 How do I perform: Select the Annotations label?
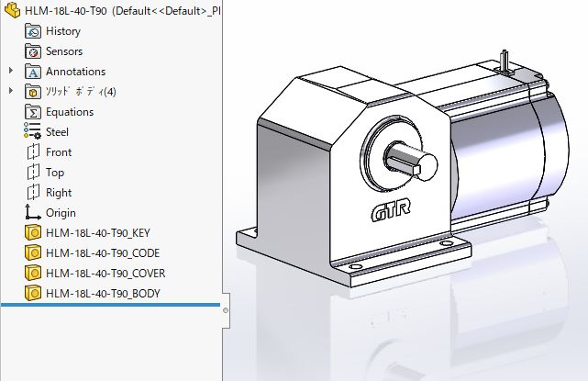click(x=76, y=72)
